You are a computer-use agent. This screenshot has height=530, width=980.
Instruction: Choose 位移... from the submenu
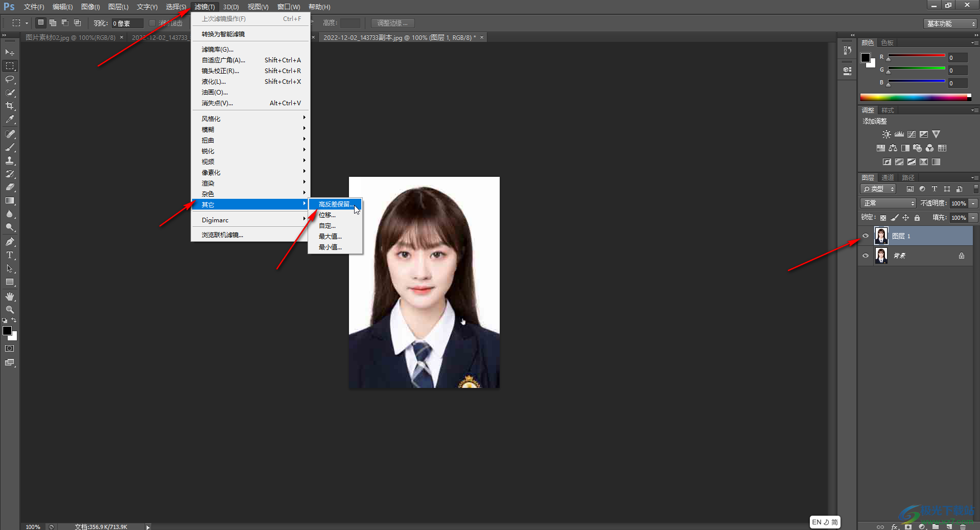[335, 215]
